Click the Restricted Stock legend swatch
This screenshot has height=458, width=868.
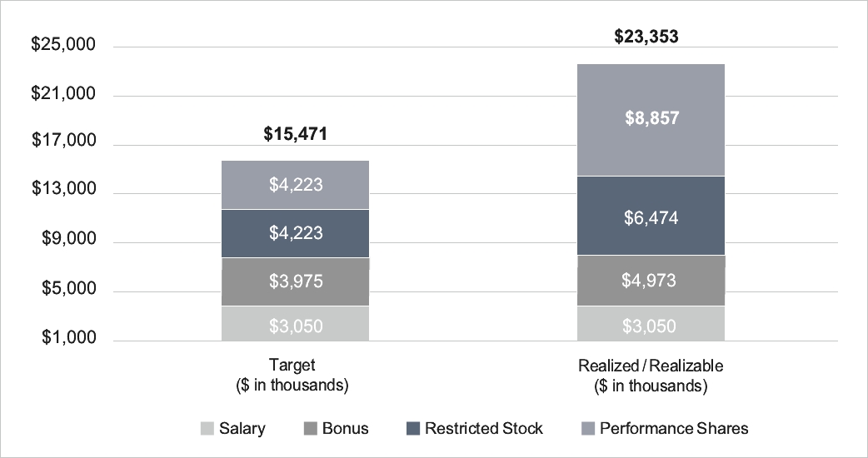(412, 429)
